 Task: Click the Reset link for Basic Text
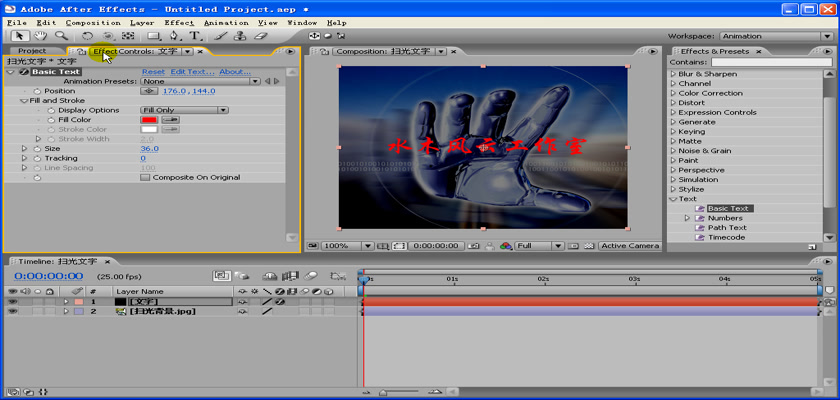[153, 72]
